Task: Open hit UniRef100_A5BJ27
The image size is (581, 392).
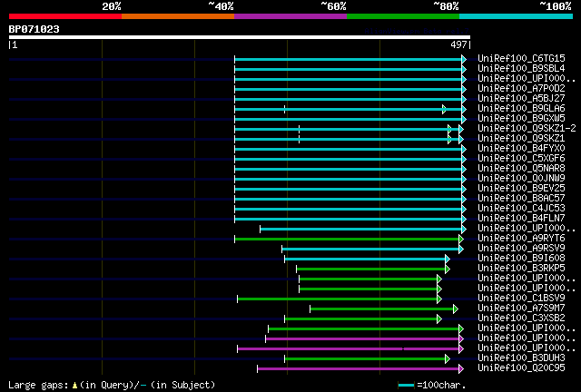Action: click(x=521, y=98)
